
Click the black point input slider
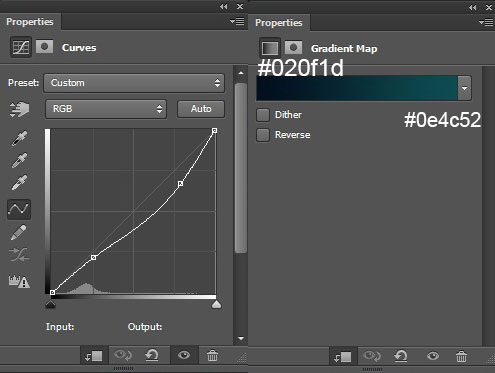coord(50,304)
